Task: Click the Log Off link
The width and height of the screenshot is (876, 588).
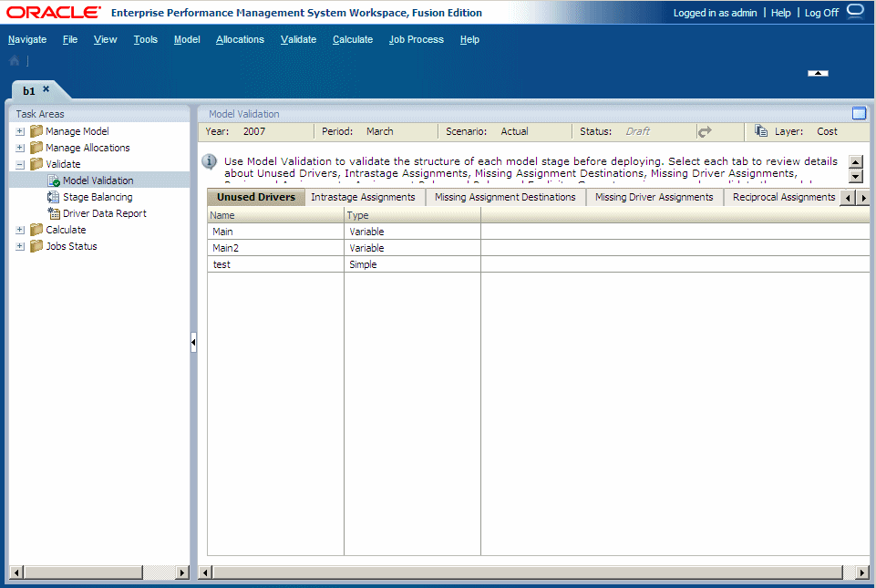Action: [821, 12]
